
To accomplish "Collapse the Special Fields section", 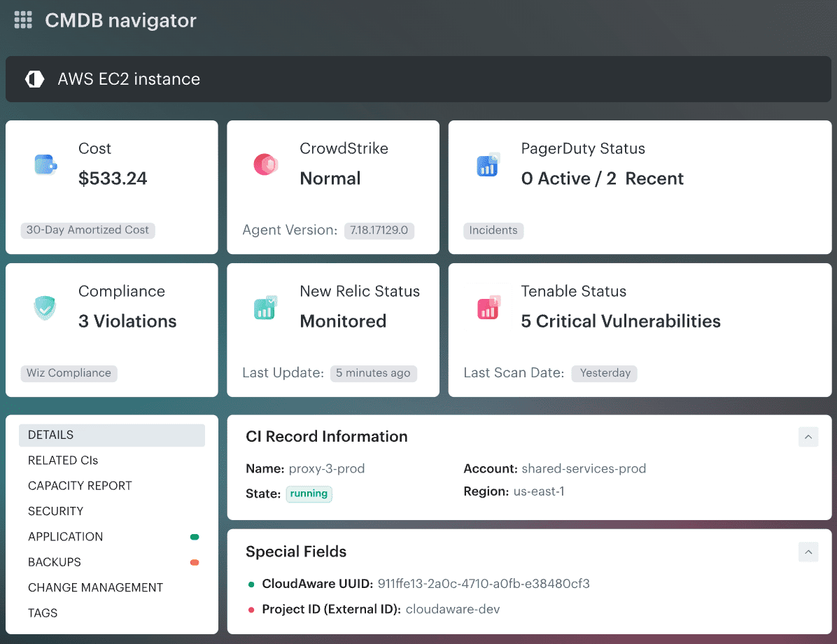I will click(808, 552).
